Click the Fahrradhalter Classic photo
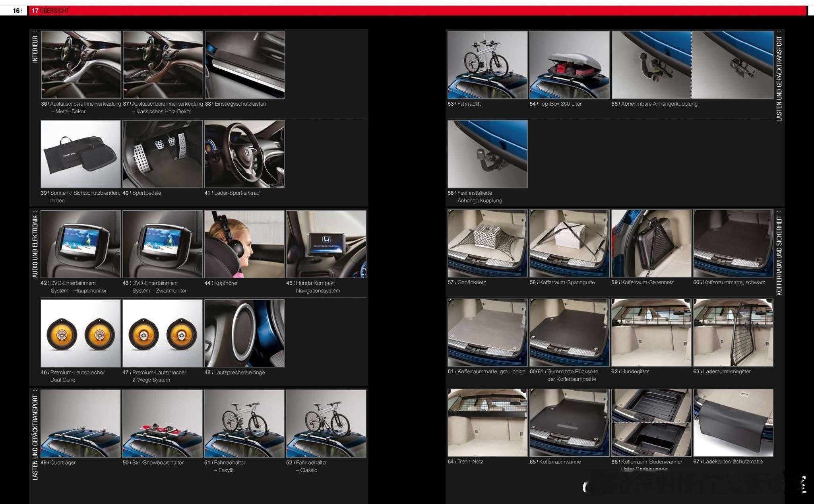The width and height of the screenshot is (814, 504). pyautogui.click(x=326, y=423)
